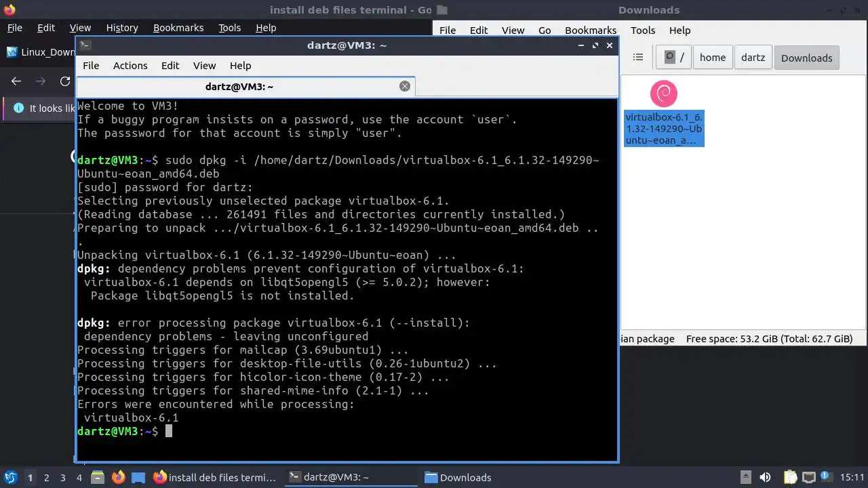
Task: Click Firefox back arrow button
Action: (16, 81)
